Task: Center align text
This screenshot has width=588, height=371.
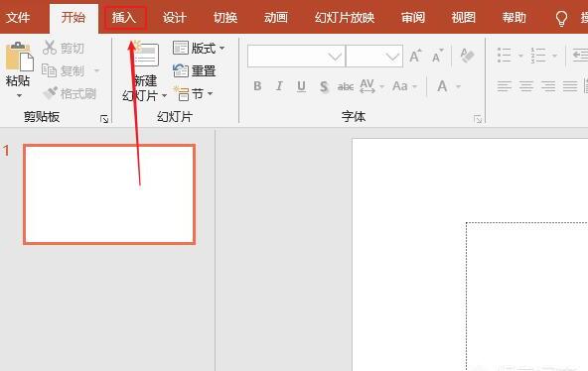Action: click(x=525, y=86)
